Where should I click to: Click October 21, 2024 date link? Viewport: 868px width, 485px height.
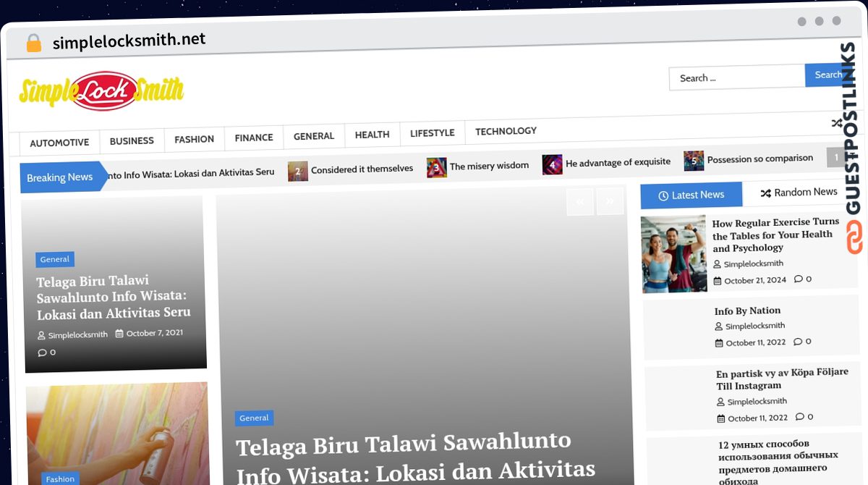[755, 280]
